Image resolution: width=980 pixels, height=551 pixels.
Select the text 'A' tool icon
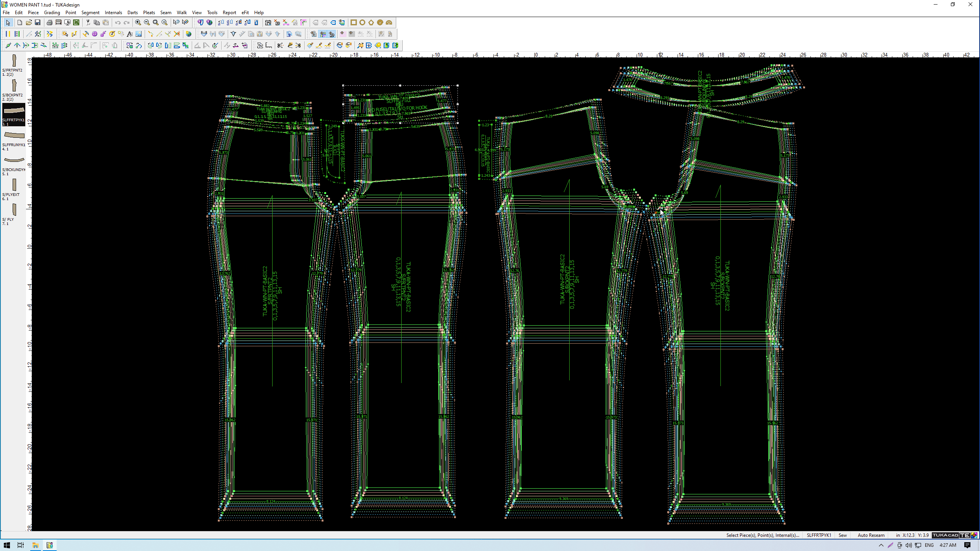(x=129, y=34)
